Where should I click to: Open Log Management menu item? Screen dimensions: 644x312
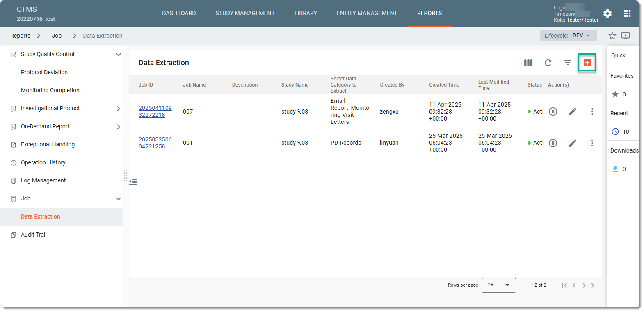43,180
